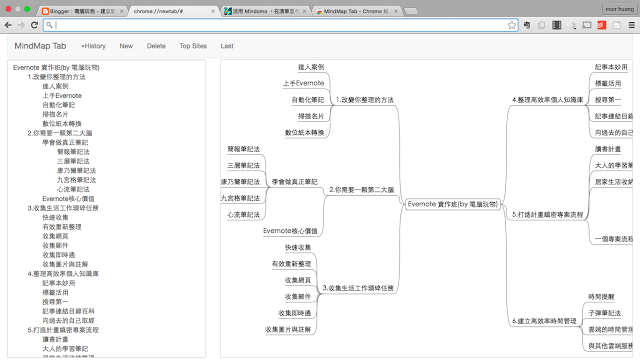This screenshot has width=640, height=360.
Task: Click '學會做真正筆記' in the outline text
Action: point(65,143)
